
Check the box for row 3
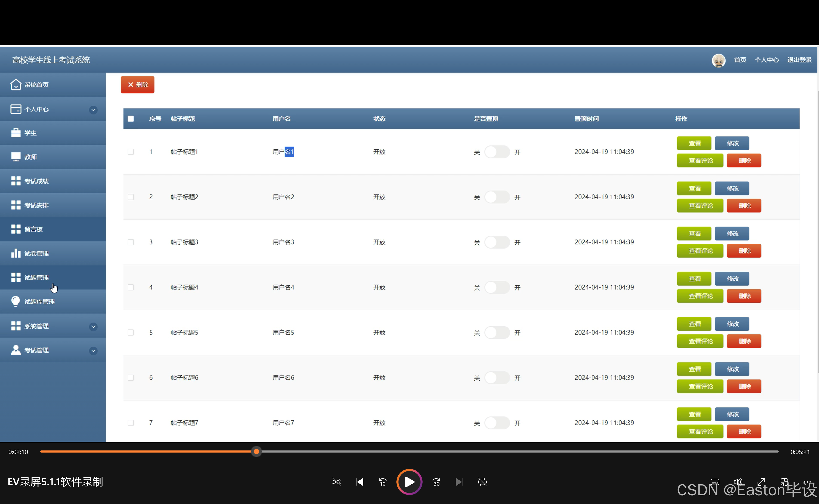[x=131, y=242]
